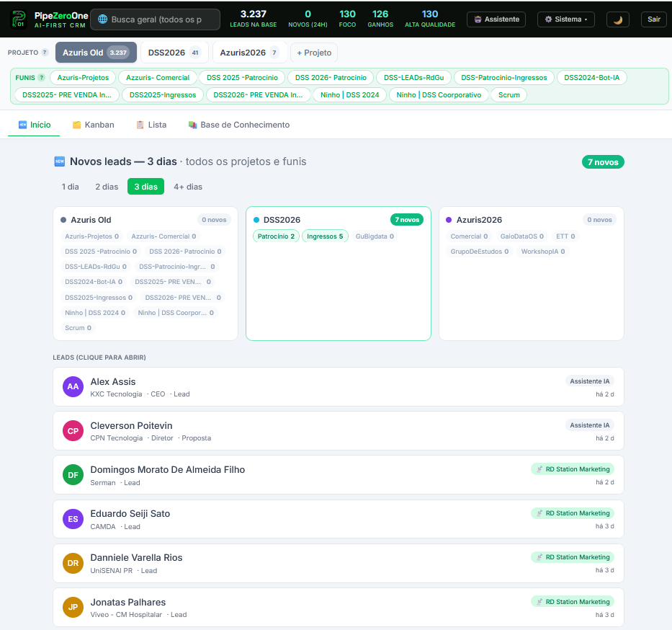
Task: Select the DSS2025-Ingressos funnel chip
Action: pyautogui.click(x=163, y=94)
